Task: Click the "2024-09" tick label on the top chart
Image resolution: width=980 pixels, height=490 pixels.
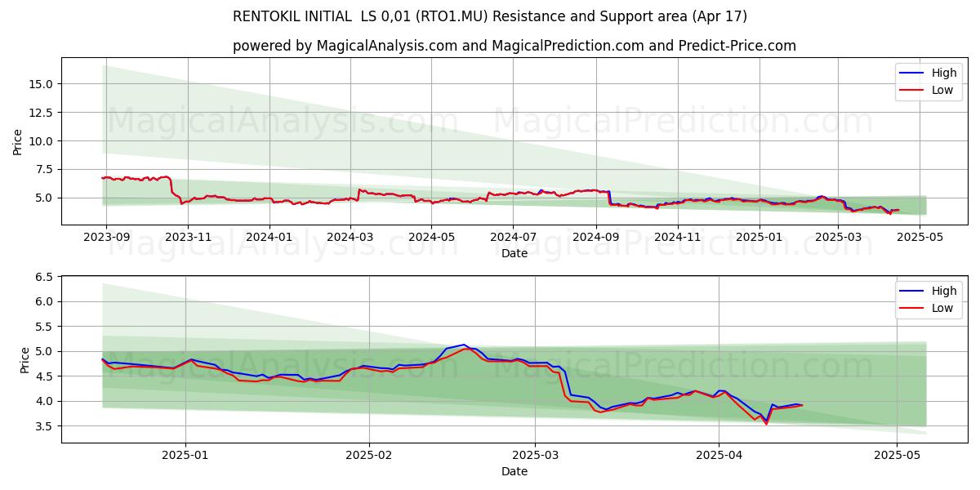Action: coord(595,237)
